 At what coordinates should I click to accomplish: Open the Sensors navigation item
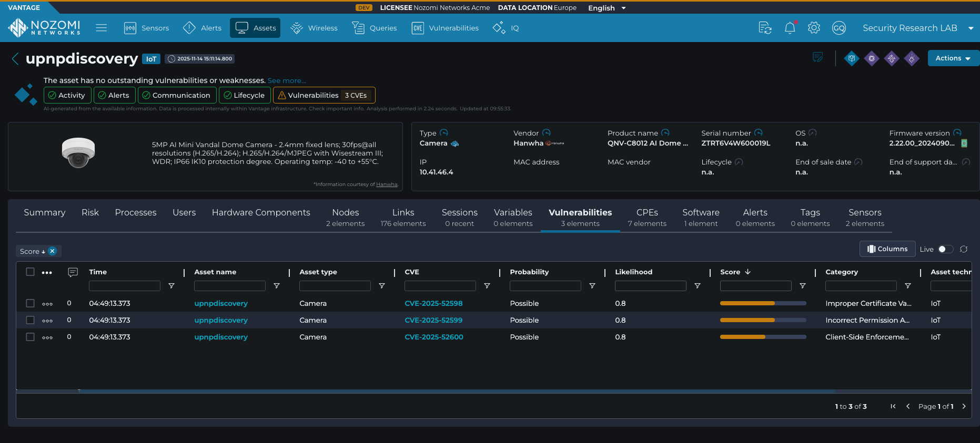(146, 28)
